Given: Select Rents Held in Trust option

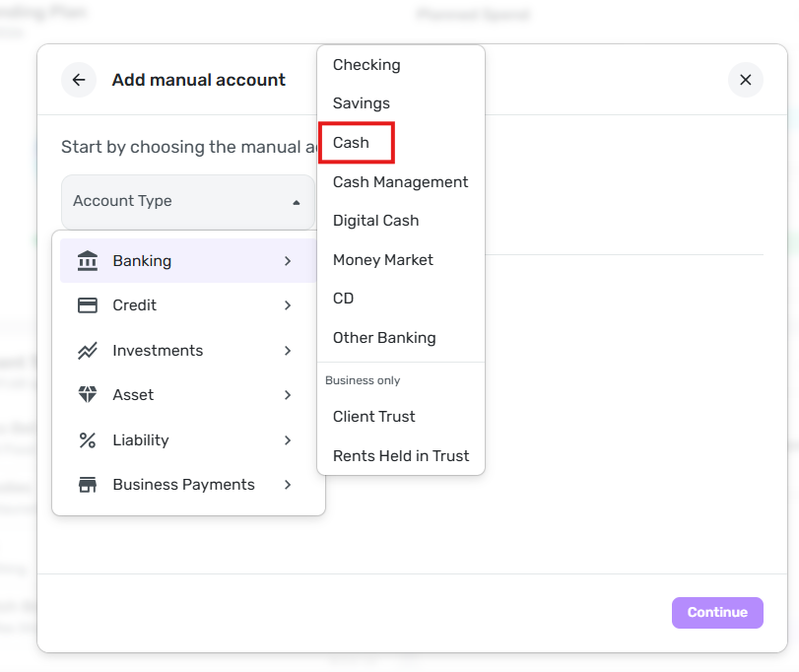Looking at the screenshot, I should [401, 456].
